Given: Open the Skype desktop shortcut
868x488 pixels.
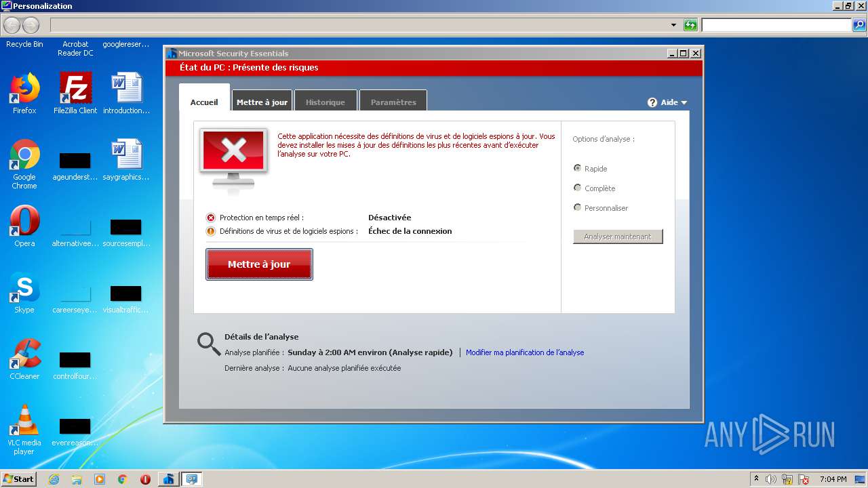Looking at the screenshot, I should [x=24, y=293].
